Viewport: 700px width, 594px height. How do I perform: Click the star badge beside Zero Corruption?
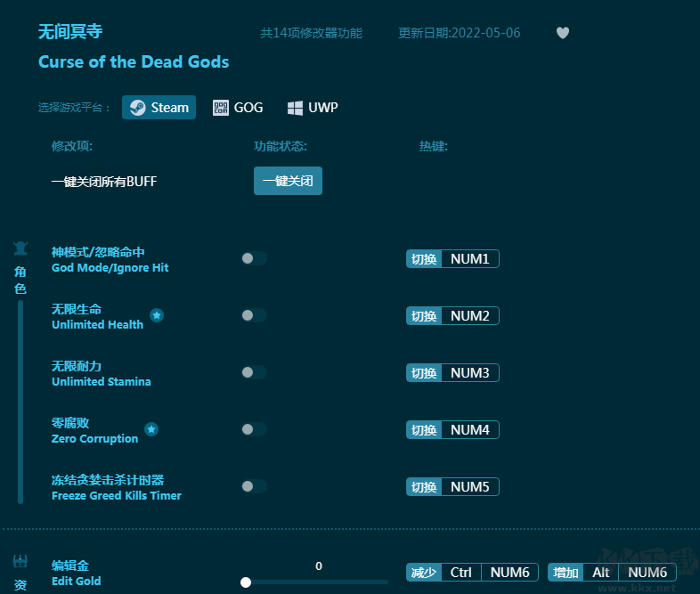[x=151, y=429]
